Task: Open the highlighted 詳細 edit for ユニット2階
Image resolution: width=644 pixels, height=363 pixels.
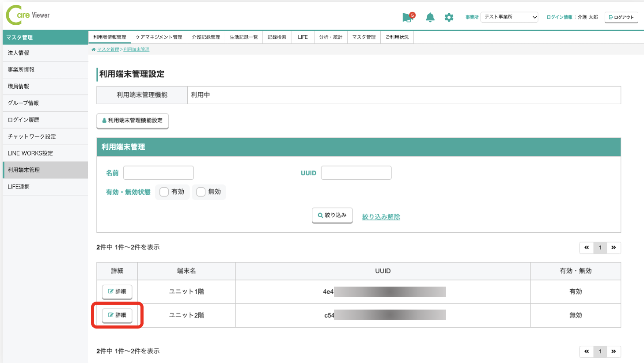Action: (x=117, y=315)
